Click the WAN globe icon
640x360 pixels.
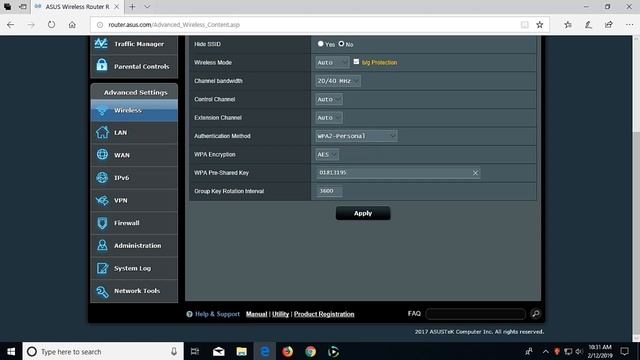(102, 154)
